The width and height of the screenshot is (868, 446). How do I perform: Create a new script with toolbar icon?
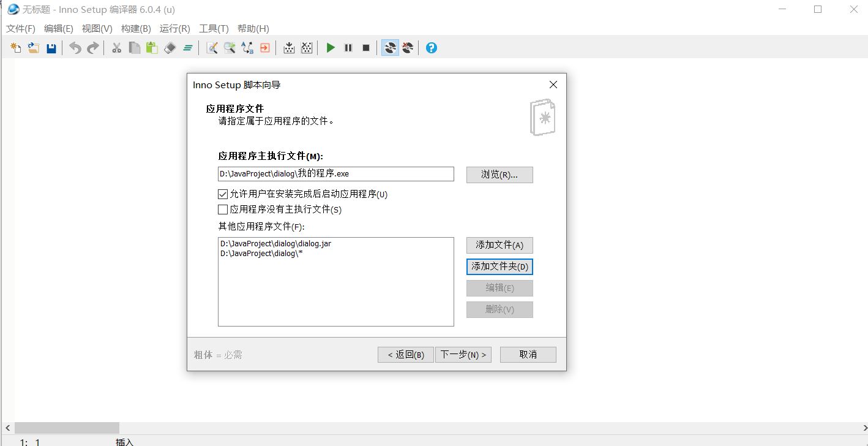16,48
